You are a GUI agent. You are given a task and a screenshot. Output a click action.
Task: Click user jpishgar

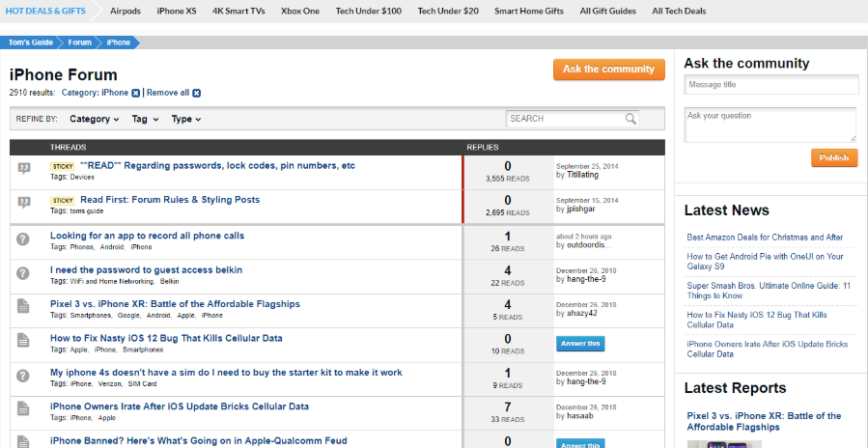(x=582, y=210)
